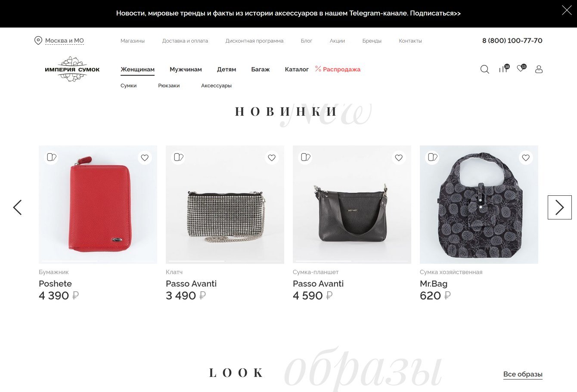Click the Подписаться Telegram banner link

(435, 13)
